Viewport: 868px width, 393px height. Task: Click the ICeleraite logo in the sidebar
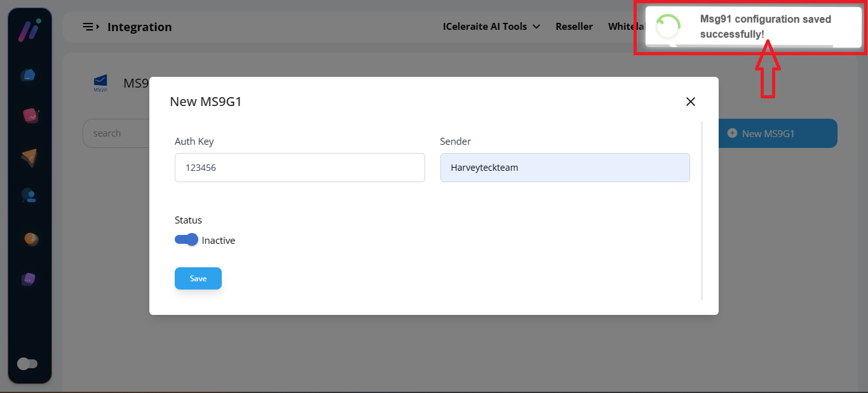coord(29,30)
